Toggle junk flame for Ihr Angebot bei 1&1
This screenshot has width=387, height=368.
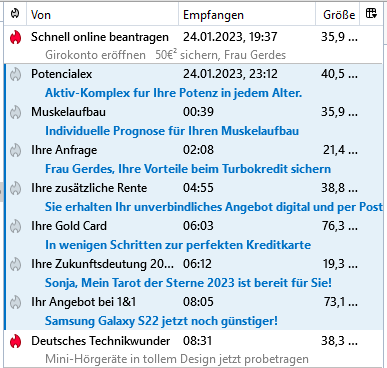[x=15, y=302]
